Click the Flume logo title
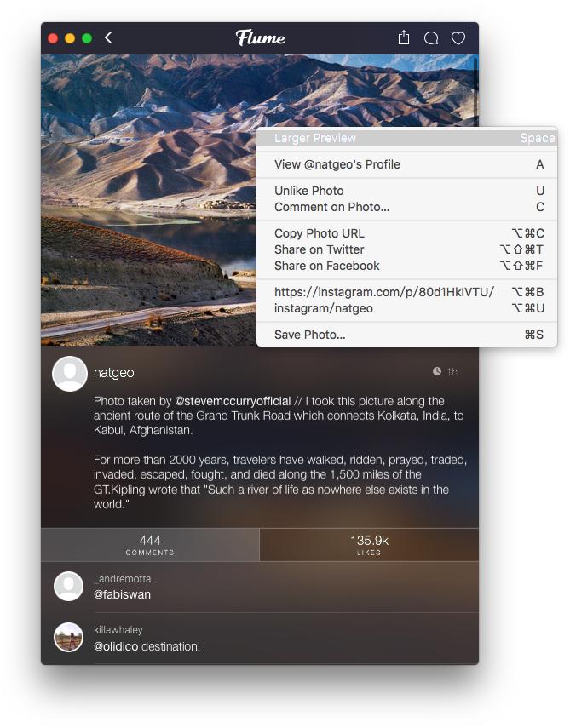 [x=260, y=37]
